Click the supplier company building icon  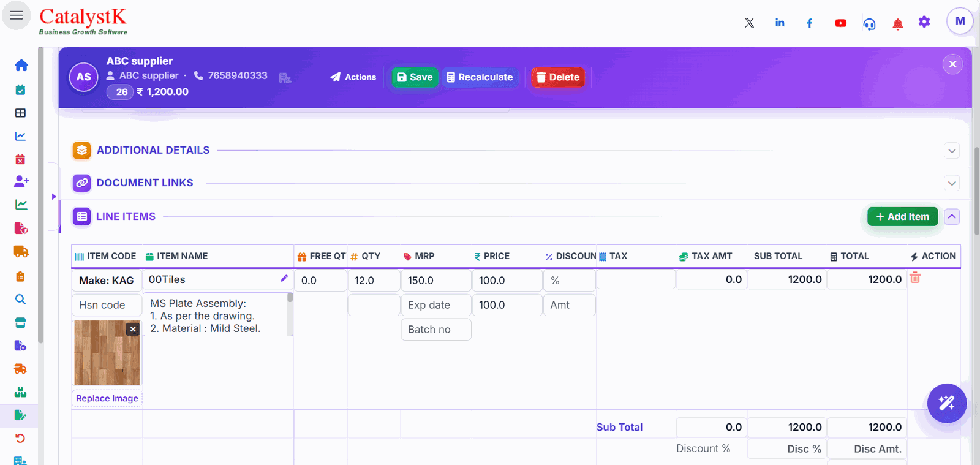285,78
